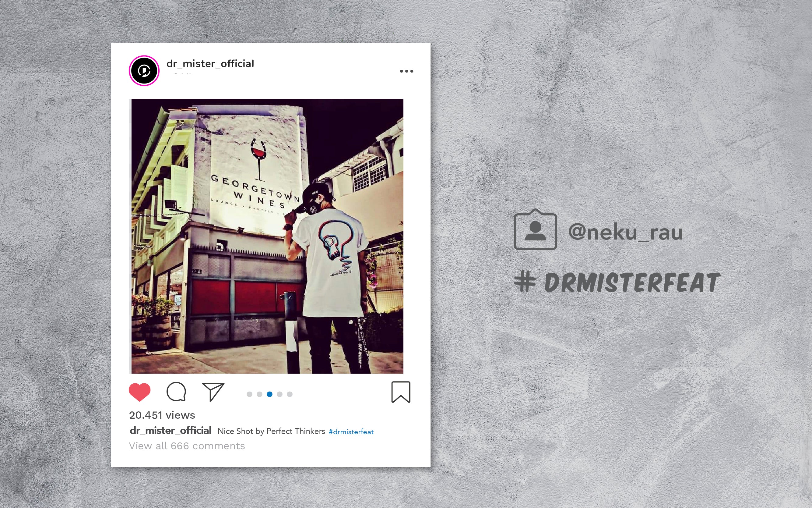View all 666 comments
The width and height of the screenshot is (812, 508).
click(x=187, y=446)
